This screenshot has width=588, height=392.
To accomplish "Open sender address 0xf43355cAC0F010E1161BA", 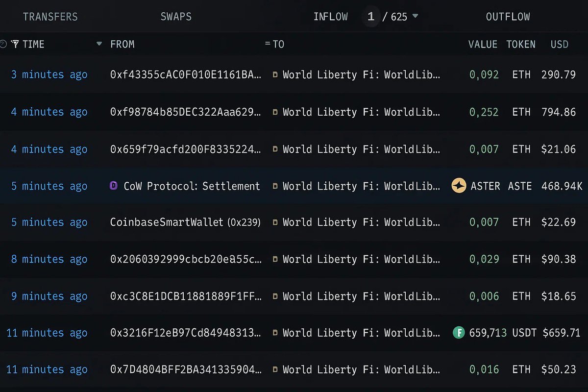I will (x=186, y=74).
